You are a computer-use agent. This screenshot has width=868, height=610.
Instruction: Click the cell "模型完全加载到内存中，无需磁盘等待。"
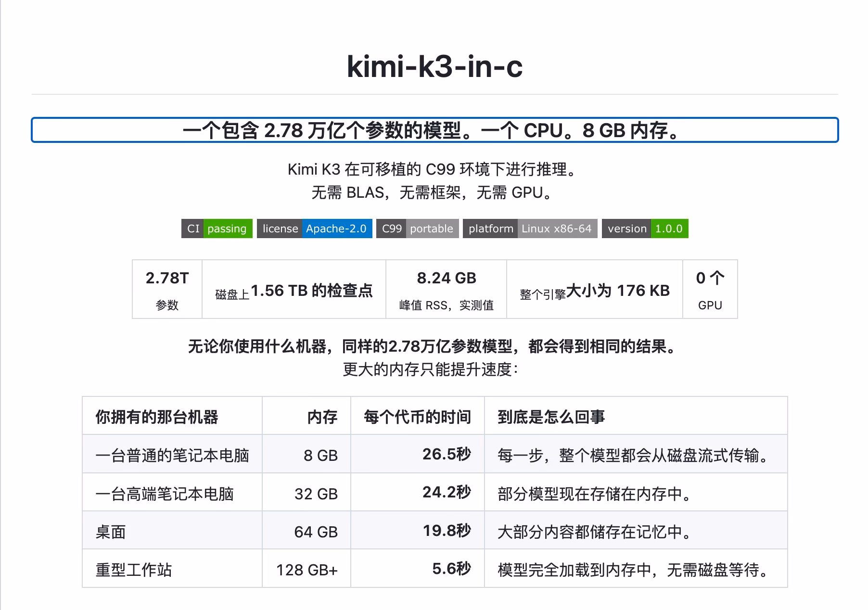pos(636,569)
